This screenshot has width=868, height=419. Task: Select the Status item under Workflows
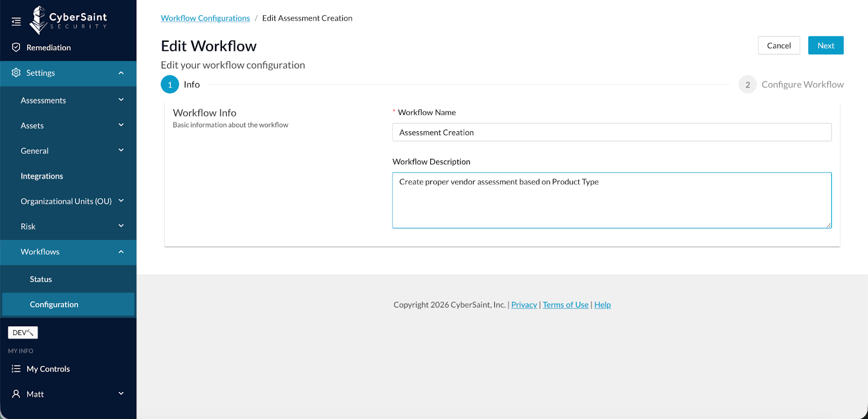coord(41,279)
